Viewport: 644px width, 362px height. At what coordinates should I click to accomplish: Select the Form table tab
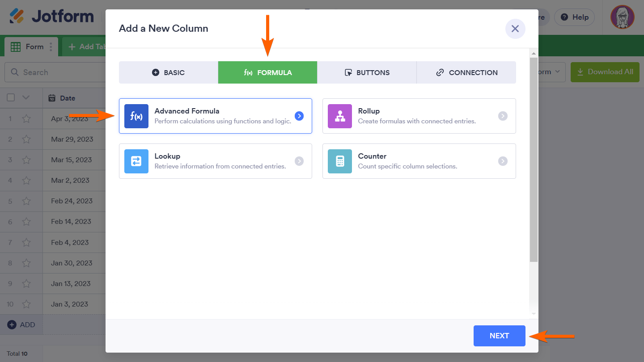point(31,47)
